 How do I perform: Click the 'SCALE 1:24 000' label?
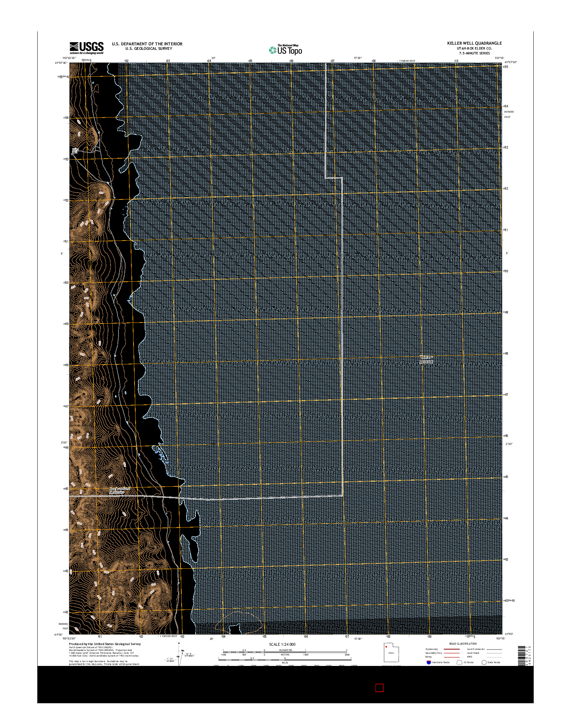282,644
